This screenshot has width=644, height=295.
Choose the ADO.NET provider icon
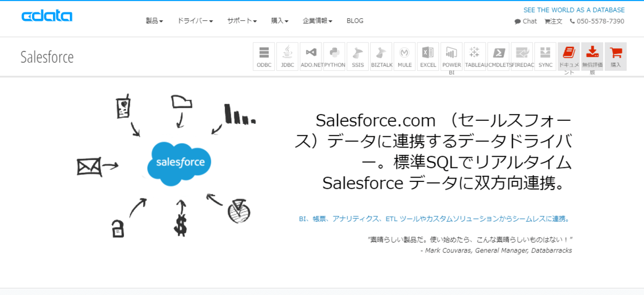(311, 56)
